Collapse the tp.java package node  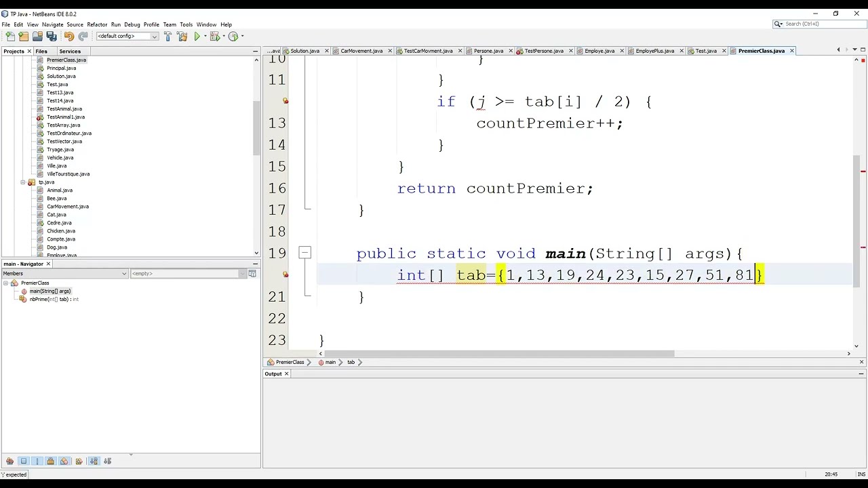click(x=23, y=182)
